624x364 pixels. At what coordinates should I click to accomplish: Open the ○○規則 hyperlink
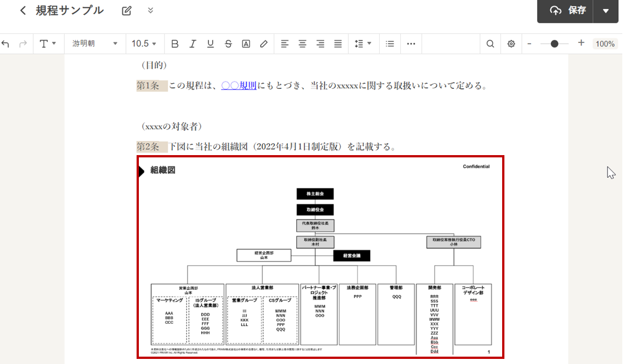(239, 86)
